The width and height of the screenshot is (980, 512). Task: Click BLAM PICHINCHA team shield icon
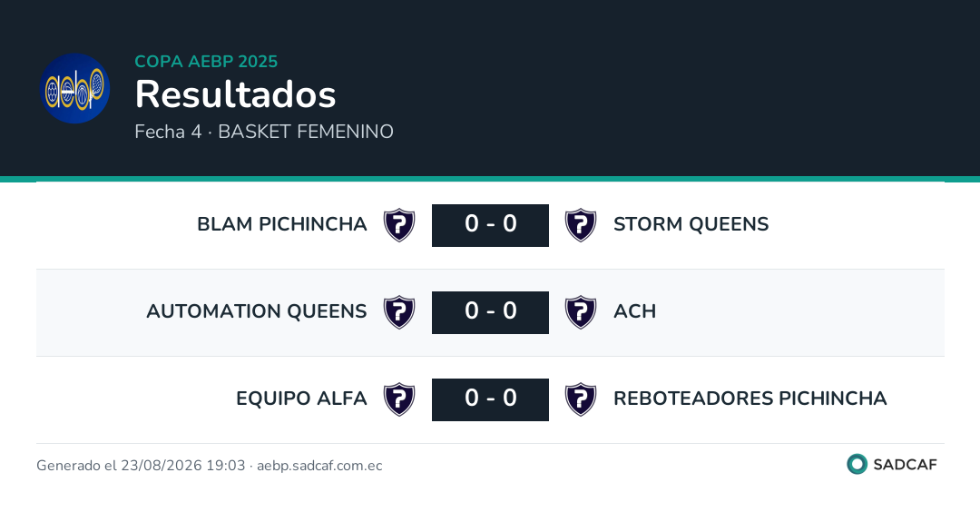click(399, 225)
